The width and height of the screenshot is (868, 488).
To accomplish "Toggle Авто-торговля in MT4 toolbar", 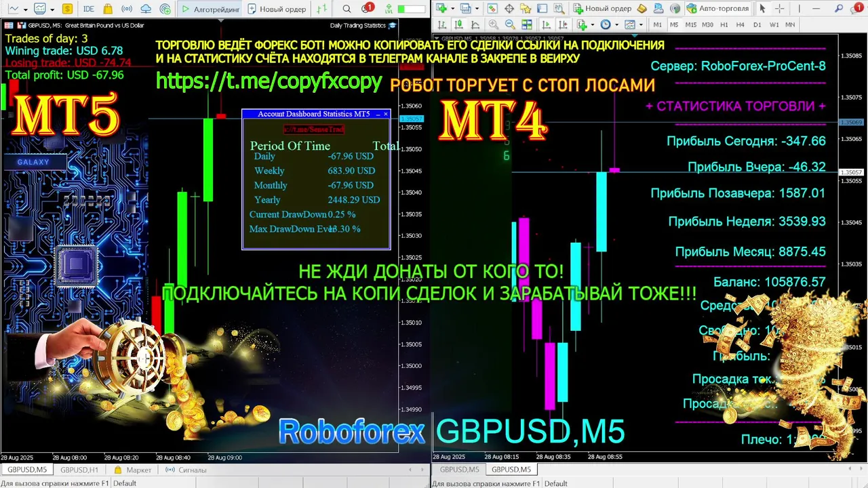I will pyautogui.click(x=717, y=8).
